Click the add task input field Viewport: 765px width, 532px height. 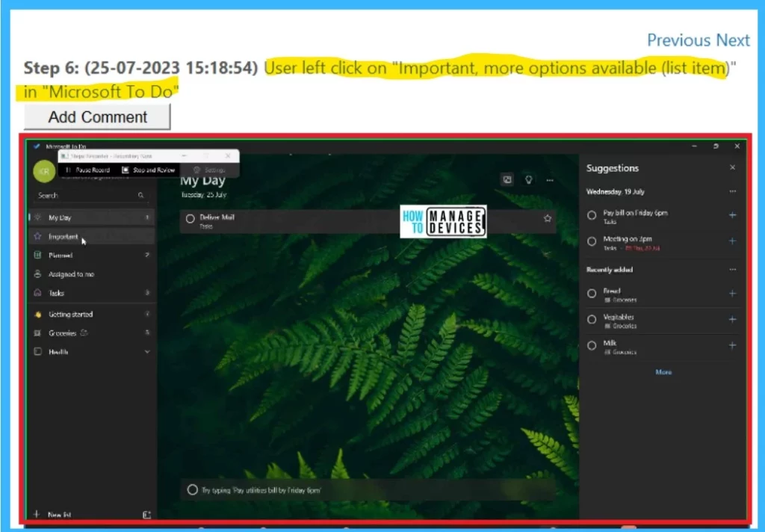[368, 489]
